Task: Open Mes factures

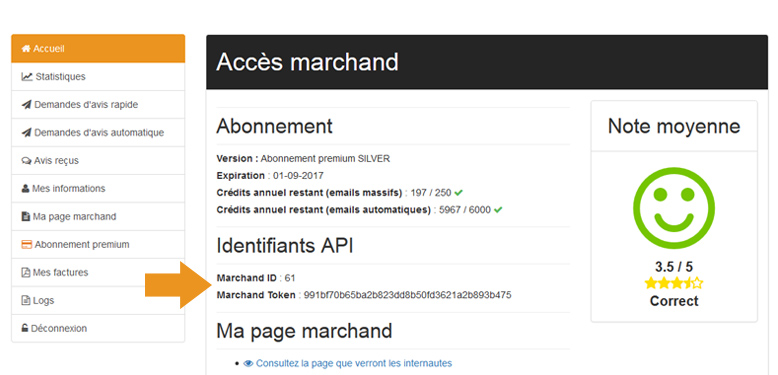Action: coord(98,272)
